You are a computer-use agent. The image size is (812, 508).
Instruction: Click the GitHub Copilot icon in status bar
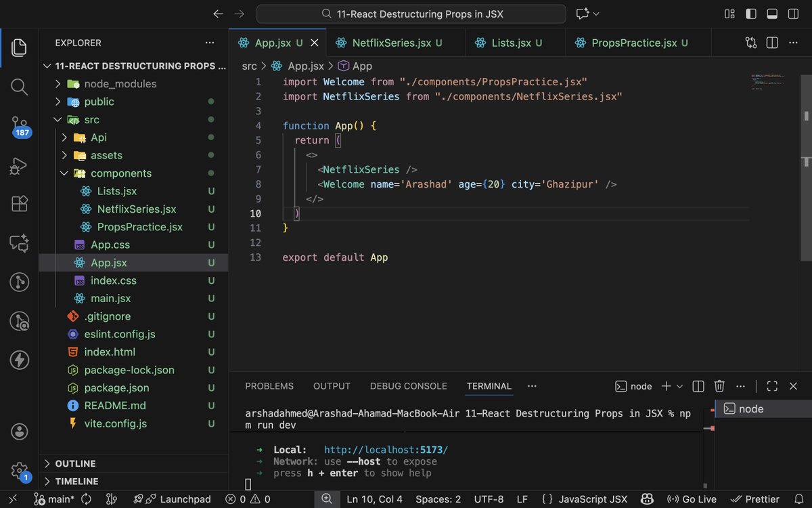point(647,499)
